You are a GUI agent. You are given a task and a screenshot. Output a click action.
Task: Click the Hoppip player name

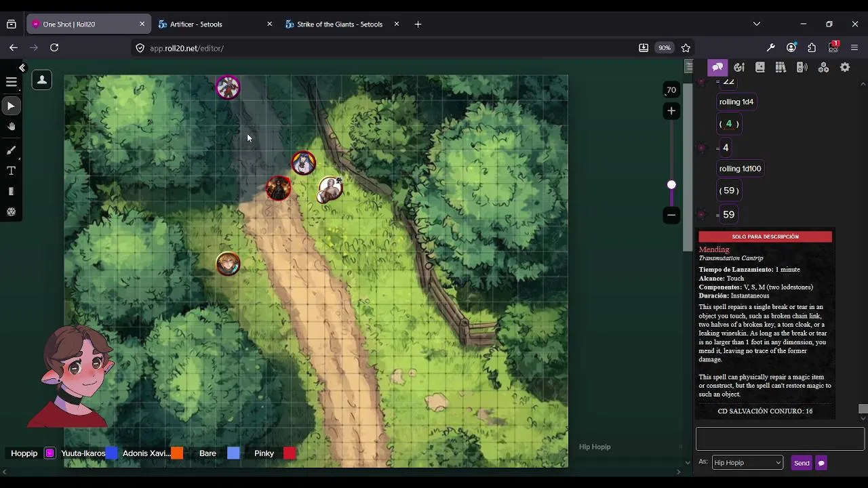click(x=24, y=453)
